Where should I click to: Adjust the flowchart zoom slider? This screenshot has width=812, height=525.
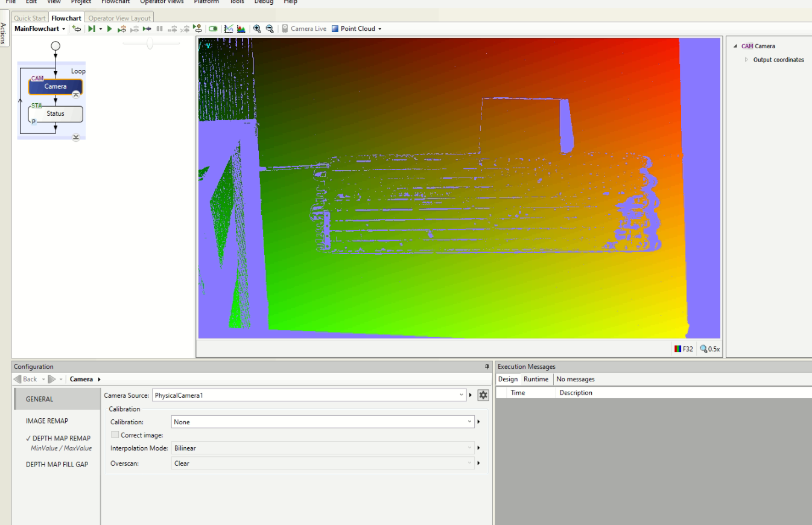coord(150,43)
